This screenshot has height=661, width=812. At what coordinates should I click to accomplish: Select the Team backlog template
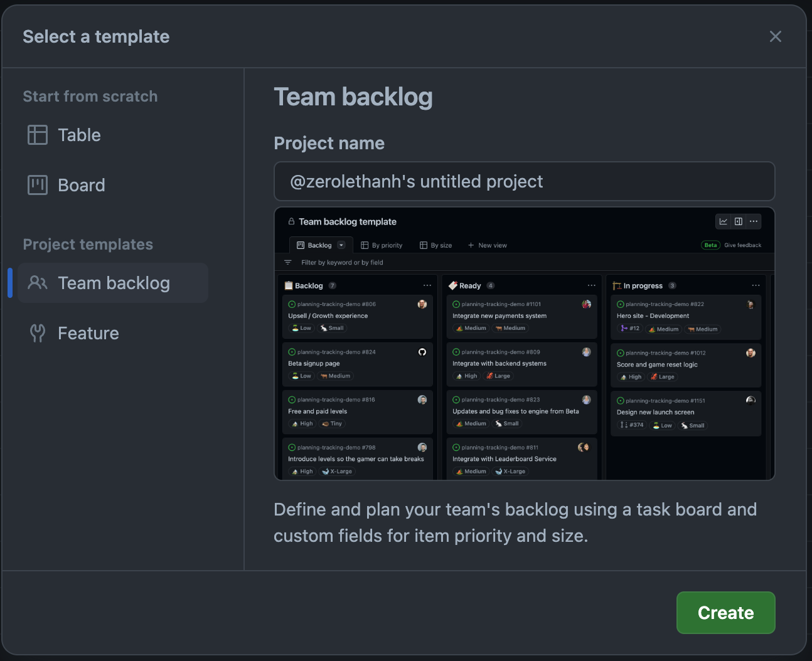113,283
